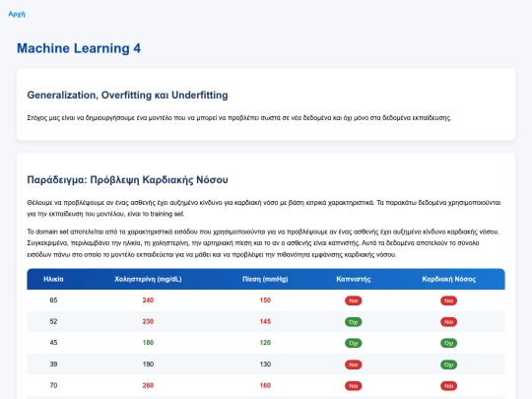This screenshot has height=399, width=532.
Task: Select the age cell 45
Action: click(53, 343)
